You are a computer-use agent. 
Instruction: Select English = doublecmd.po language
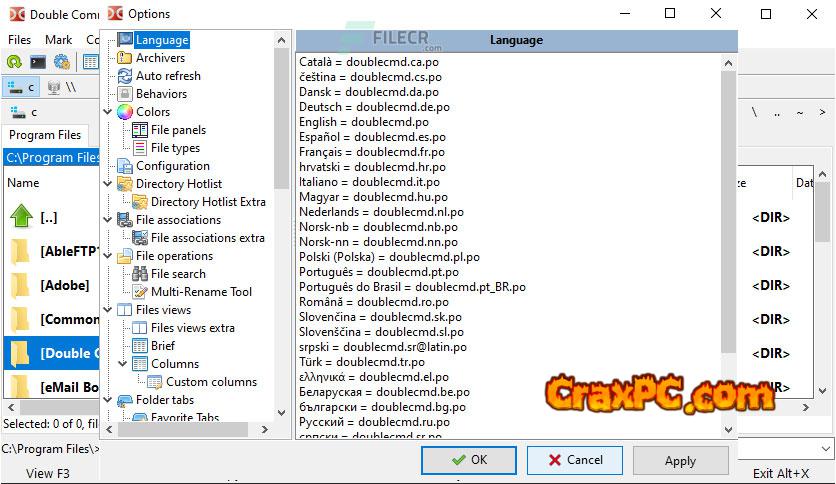(x=364, y=122)
